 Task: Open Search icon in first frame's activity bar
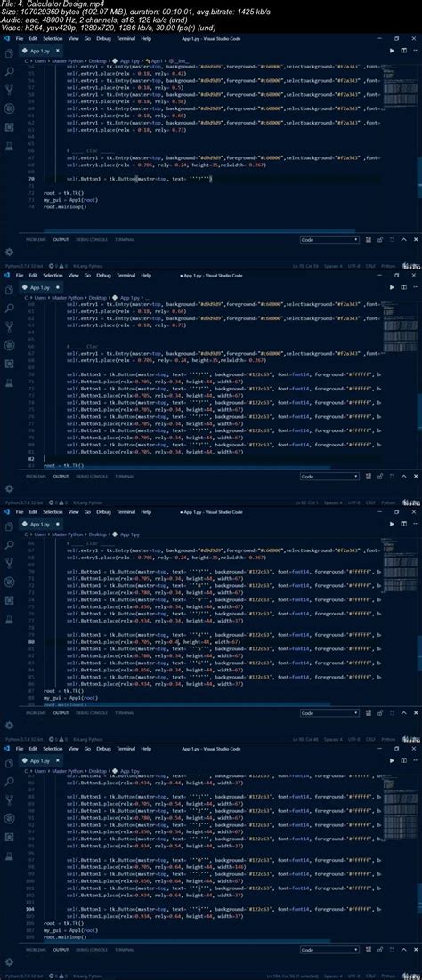pyautogui.click(x=10, y=72)
